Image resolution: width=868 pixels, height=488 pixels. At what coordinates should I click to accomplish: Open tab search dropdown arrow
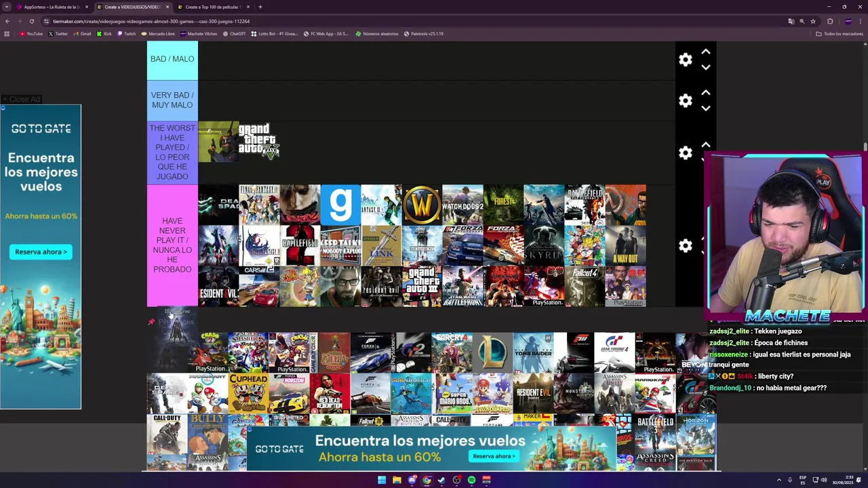point(7,7)
